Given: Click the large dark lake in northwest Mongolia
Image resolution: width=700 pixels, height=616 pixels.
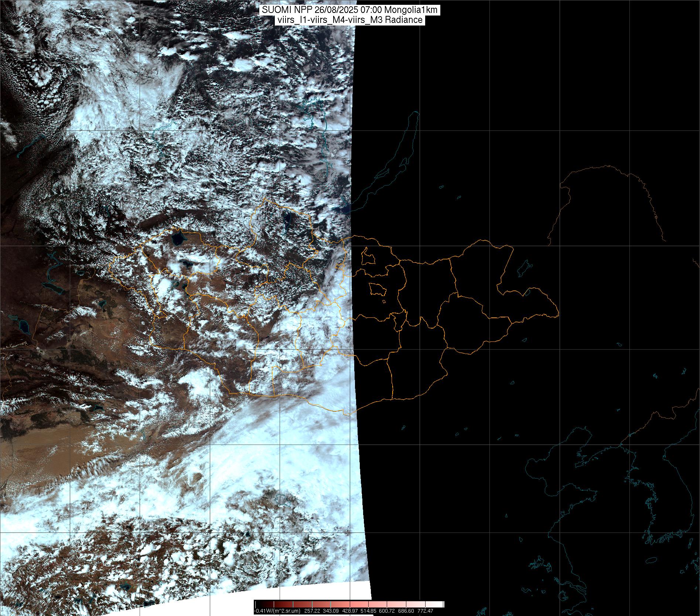Looking at the screenshot, I should pyautogui.click(x=177, y=239).
